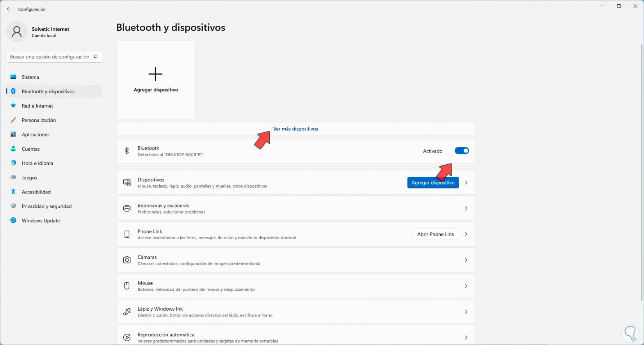The height and width of the screenshot is (345, 644).
Task: Open Red e Internet section
Action: pyautogui.click(x=37, y=106)
